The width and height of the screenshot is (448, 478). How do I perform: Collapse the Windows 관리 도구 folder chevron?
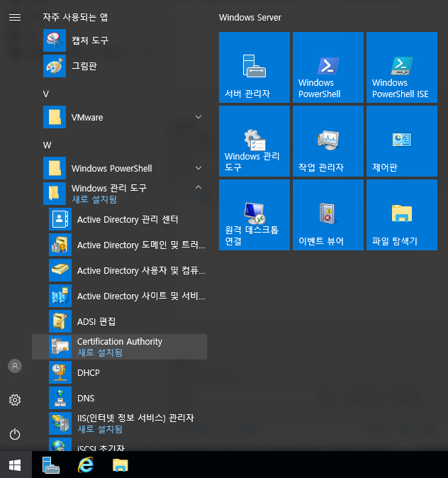coord(198,187)
